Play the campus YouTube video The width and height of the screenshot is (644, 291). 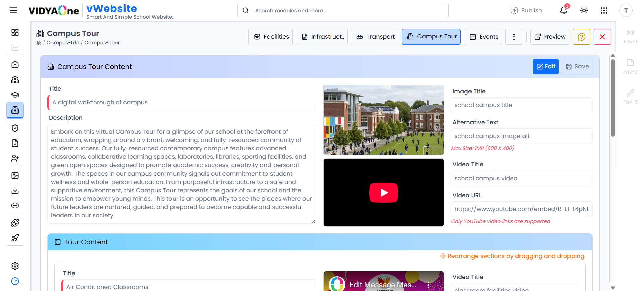coord(384,193)
